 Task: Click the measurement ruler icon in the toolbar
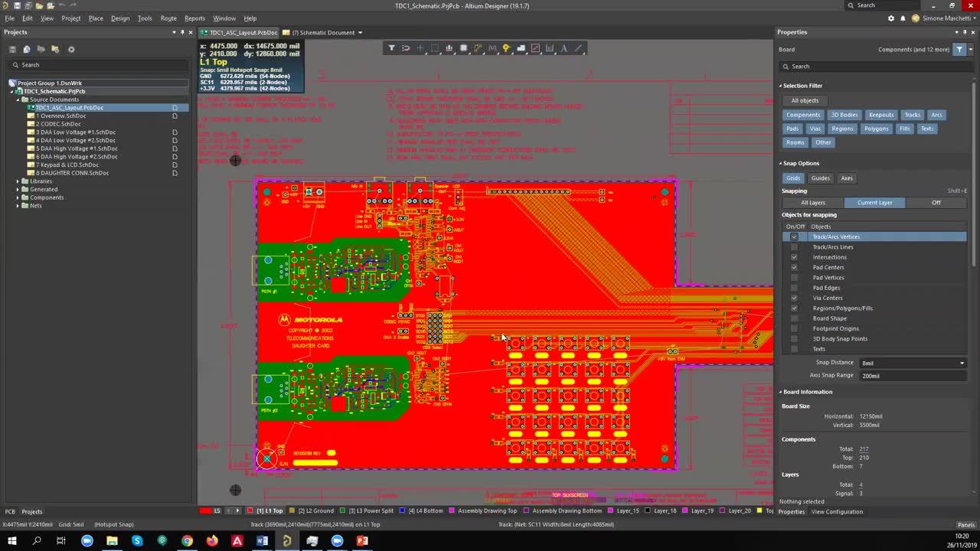click(550, 47)
